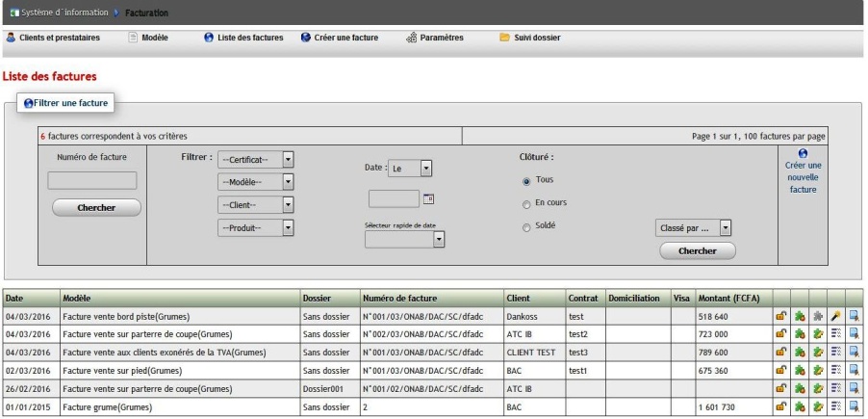This screenshot has height=419, width=868.
Task: Open the Sélecteur rapide de date dropdown
Action: click(x=405, y=239)
